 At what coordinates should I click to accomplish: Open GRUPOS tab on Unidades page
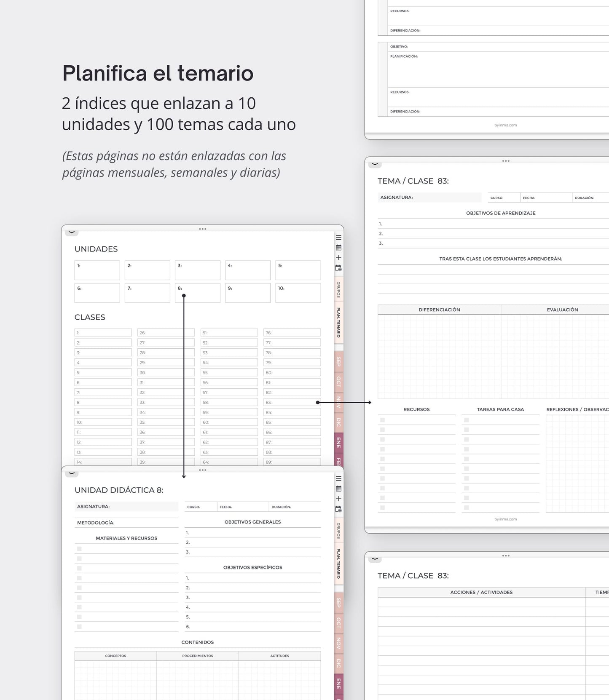[x=338, y=290]
